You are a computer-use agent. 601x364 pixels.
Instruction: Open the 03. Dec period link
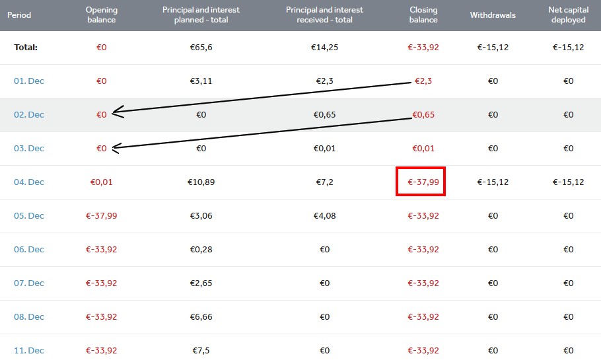[29, 149]
